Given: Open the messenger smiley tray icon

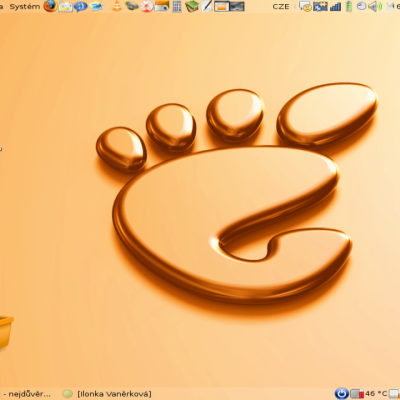Looking at the screenshot, I should [305, 6].
